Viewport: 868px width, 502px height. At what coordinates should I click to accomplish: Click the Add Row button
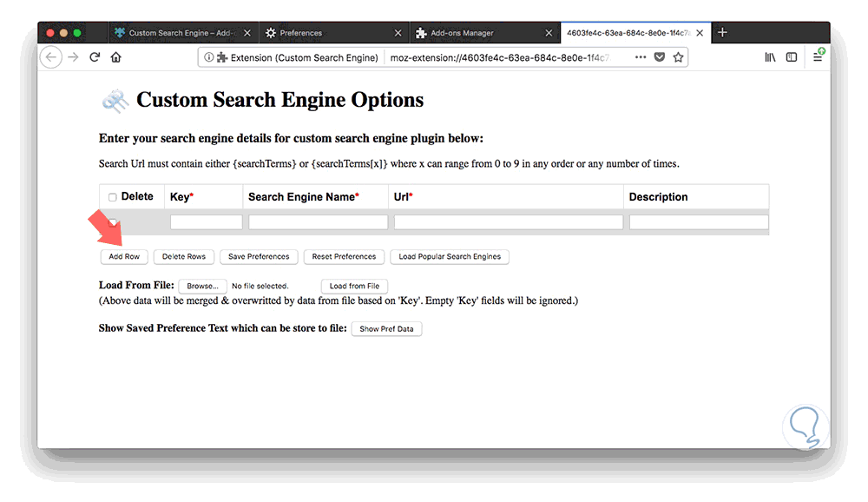[x=124, y=256]
